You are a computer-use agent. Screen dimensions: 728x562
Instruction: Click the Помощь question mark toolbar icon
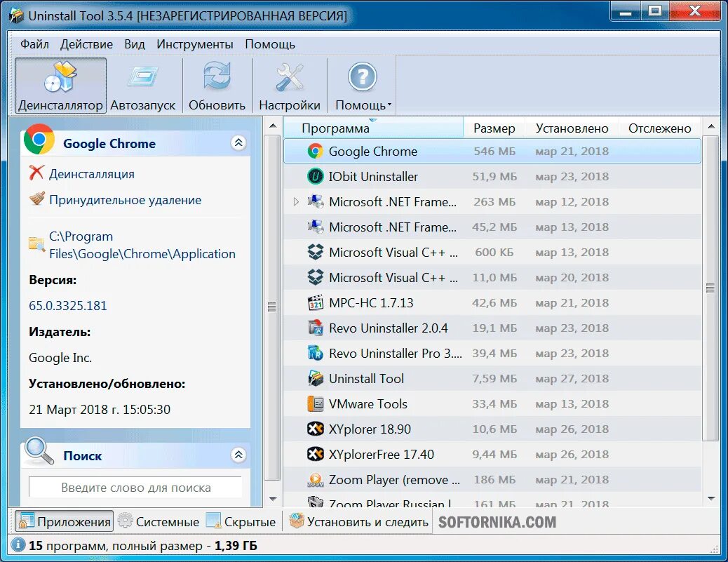(363, 76)
